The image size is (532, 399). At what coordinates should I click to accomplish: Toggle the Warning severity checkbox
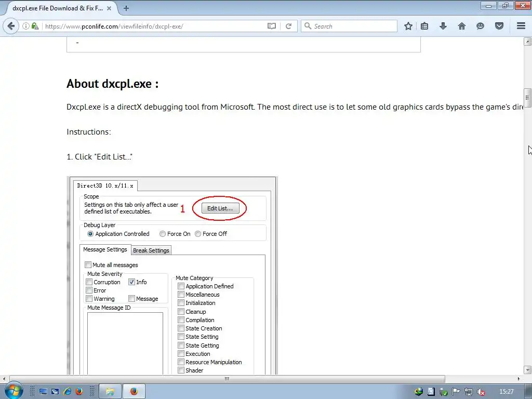coord(89,299)
